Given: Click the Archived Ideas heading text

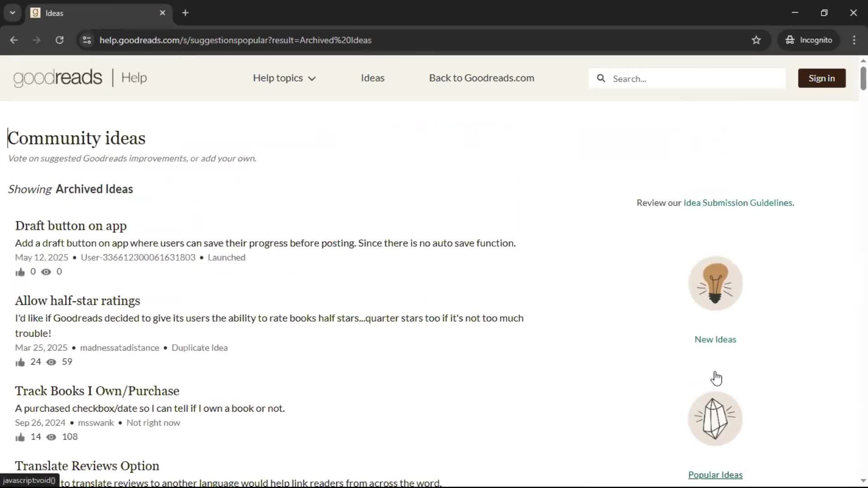Looking at the screenshot, I should coord(94,189).
